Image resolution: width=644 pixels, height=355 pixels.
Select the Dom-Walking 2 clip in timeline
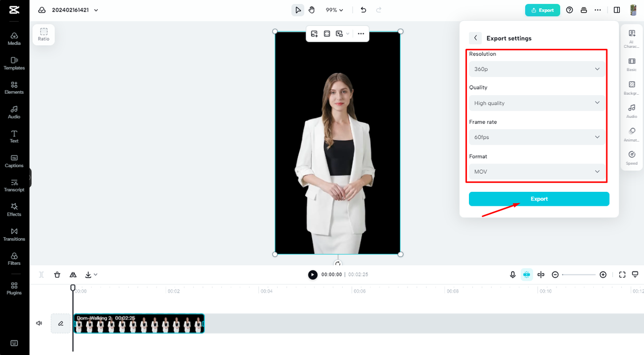[139, 323]
